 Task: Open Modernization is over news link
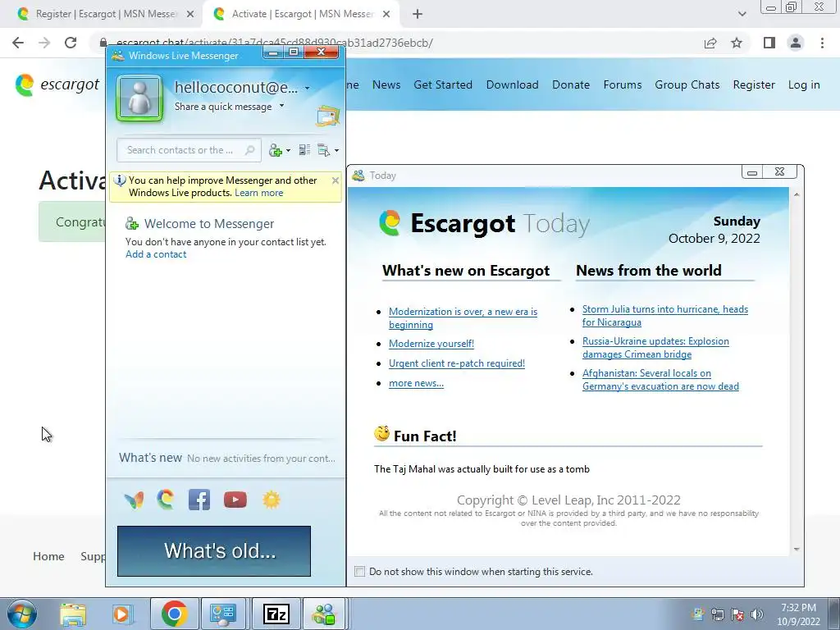463,318
